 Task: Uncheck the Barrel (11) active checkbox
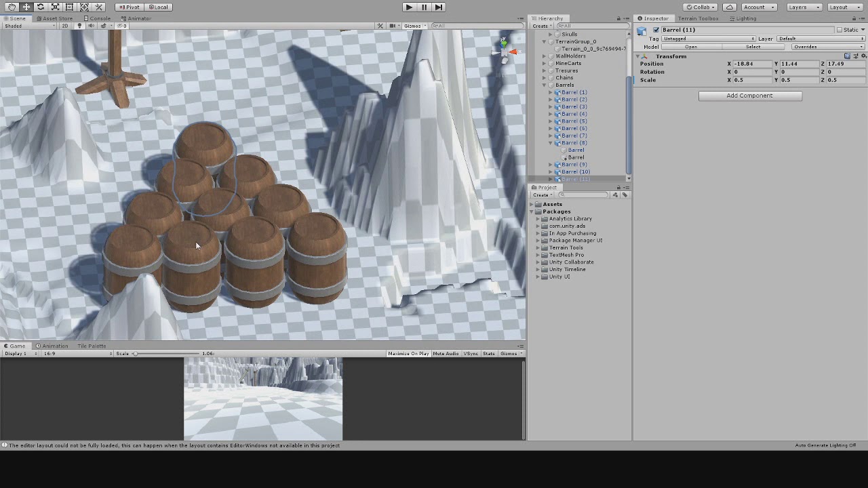point(656,30)
